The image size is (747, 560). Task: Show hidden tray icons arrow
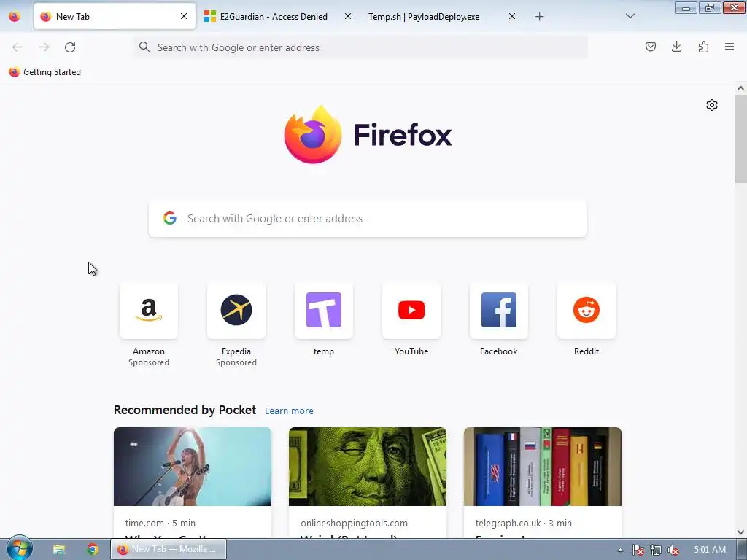620,550
